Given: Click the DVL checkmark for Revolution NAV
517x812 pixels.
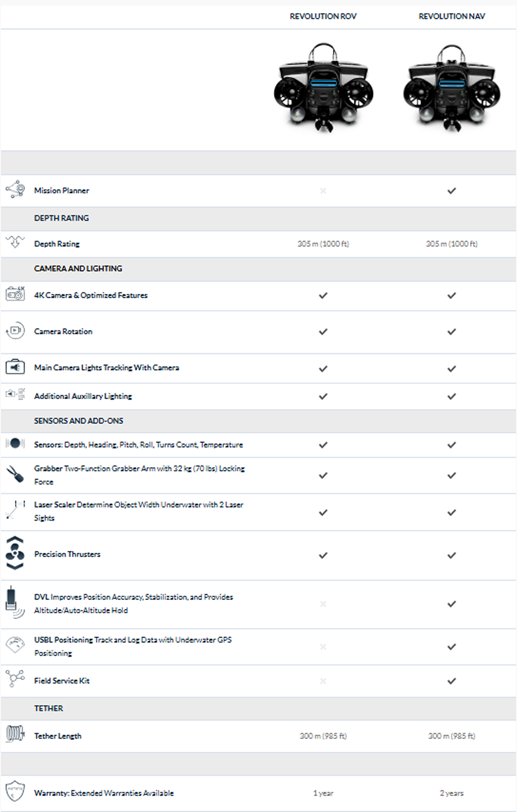Looking at the screenshot, I should 452,604.
